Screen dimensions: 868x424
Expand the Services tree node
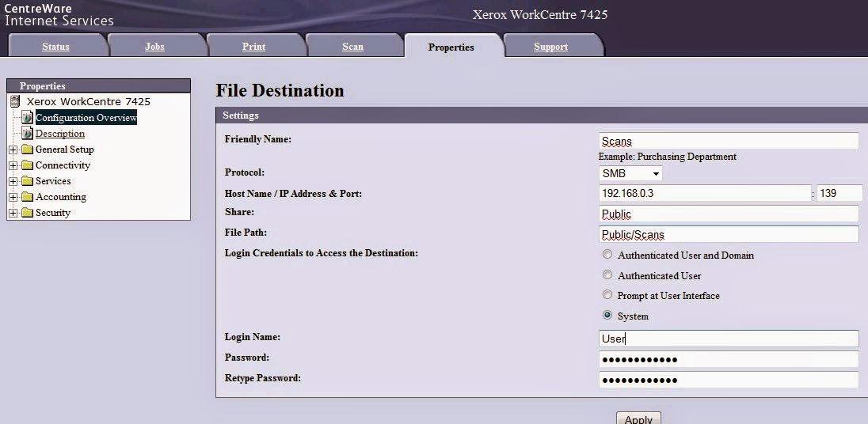coord(13,181)
